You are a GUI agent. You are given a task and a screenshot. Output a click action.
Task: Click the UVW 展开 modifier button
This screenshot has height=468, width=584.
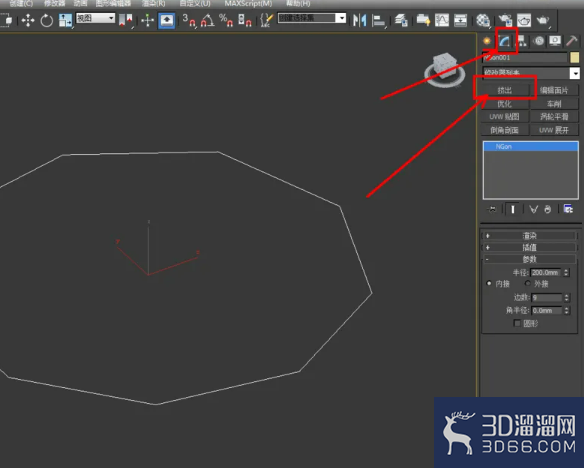click(554, 130)
